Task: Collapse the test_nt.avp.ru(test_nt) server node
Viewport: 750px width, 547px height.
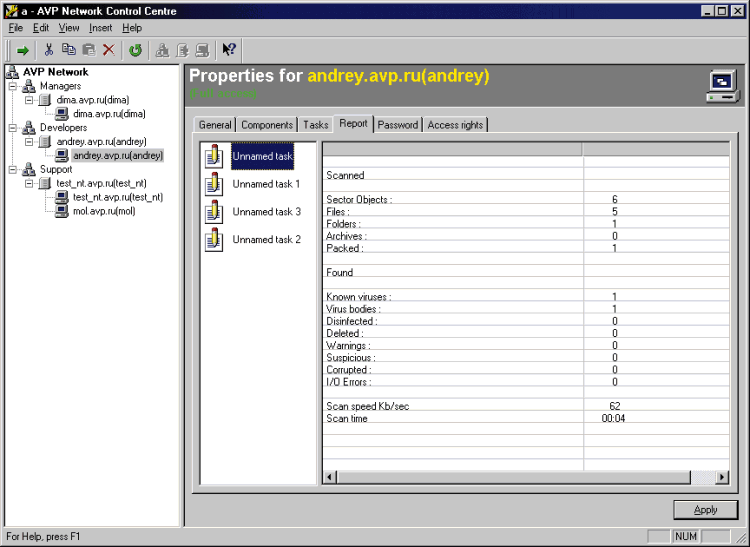Action: click(30, 183)
